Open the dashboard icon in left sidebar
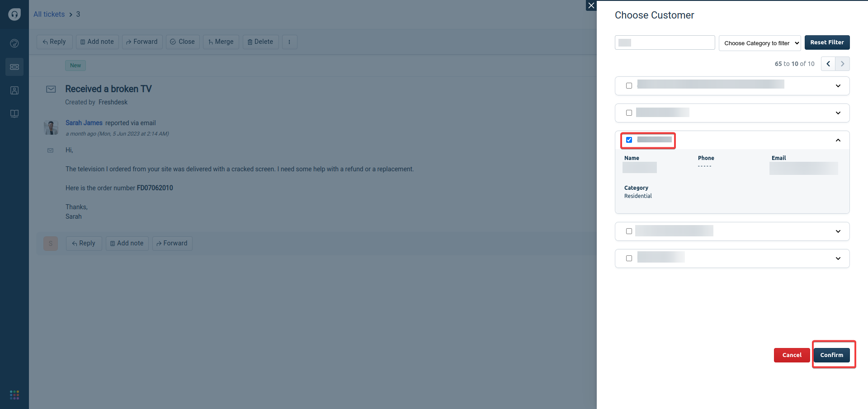The height and width of the screenshot is (409, 868). point(14,43)
